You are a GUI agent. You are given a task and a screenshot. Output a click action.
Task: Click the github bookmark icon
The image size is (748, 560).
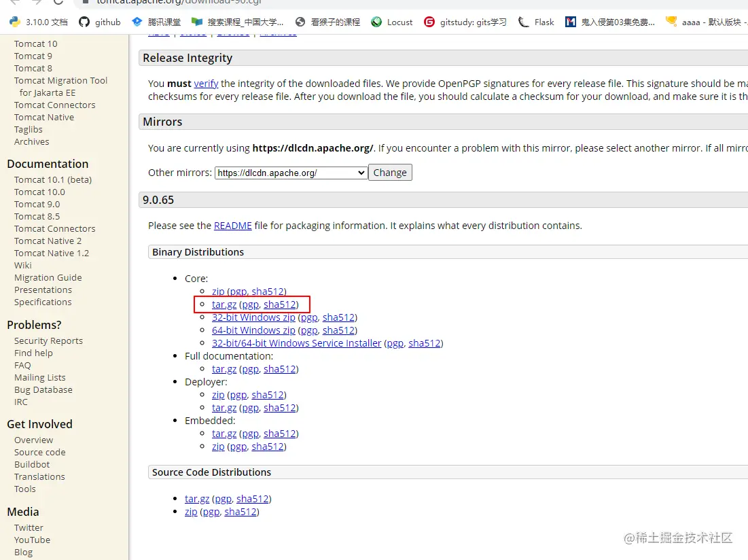point(84,22)
